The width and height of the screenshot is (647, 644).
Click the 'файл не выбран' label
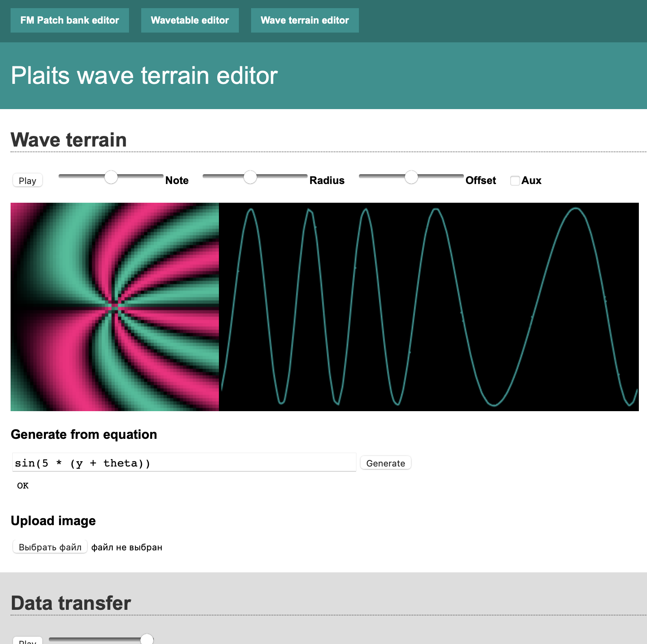pyautogui.click(x=127, y=548)
